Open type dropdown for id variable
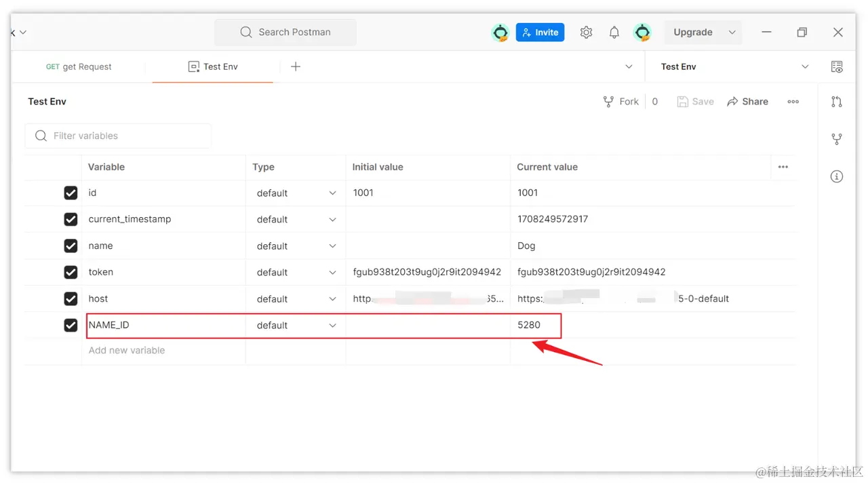 (296, 193)
